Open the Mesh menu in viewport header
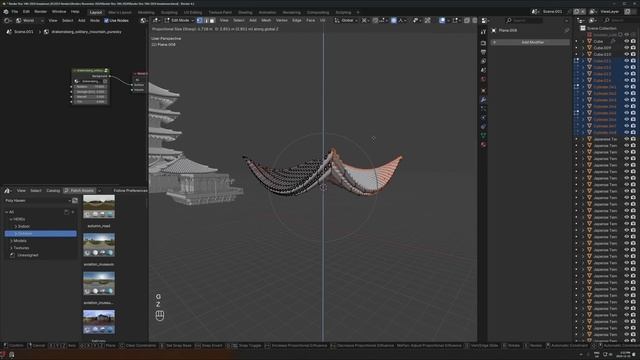This screenshot has width=640, height=360. coord(266,20)
